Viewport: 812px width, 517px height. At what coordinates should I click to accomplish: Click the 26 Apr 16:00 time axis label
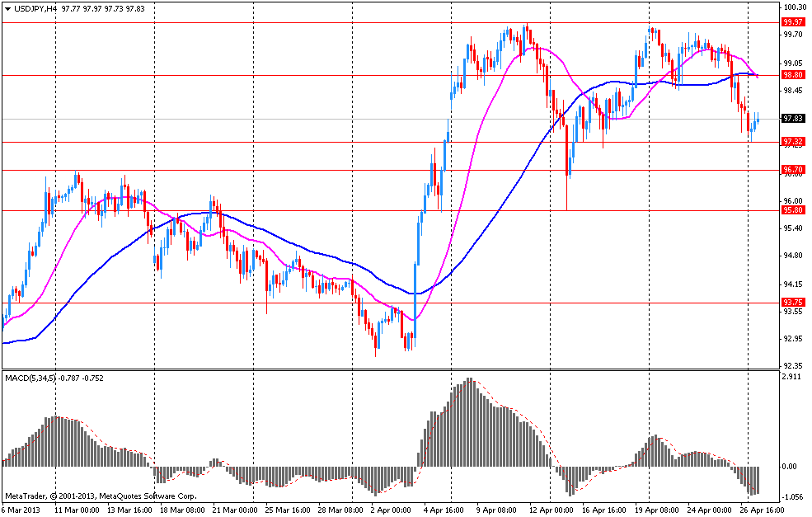click(x=763, y=510)
